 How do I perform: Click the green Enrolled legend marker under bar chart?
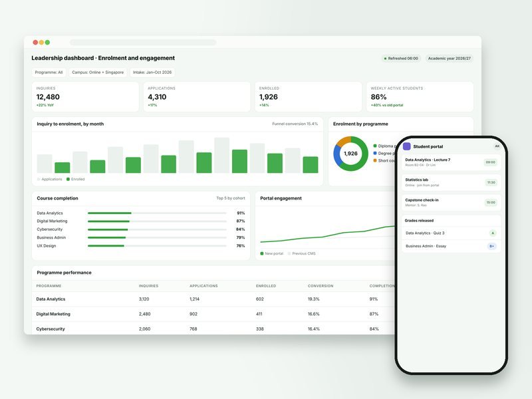68,179
